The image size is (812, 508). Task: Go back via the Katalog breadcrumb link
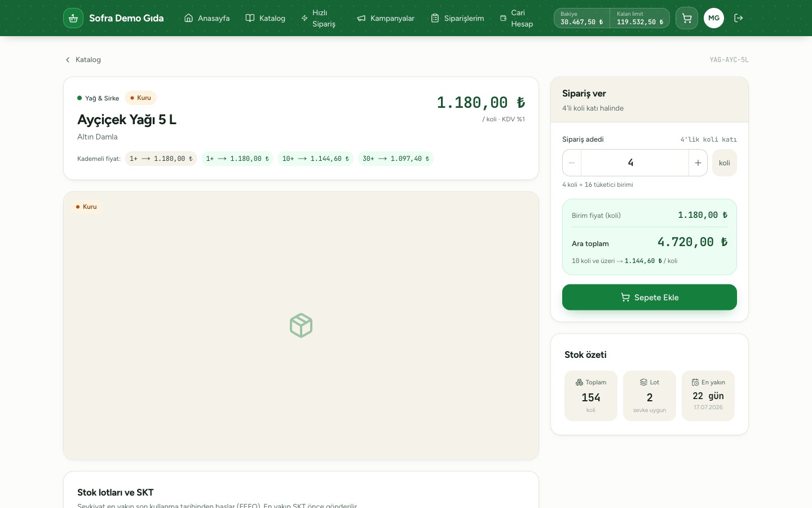83,60
